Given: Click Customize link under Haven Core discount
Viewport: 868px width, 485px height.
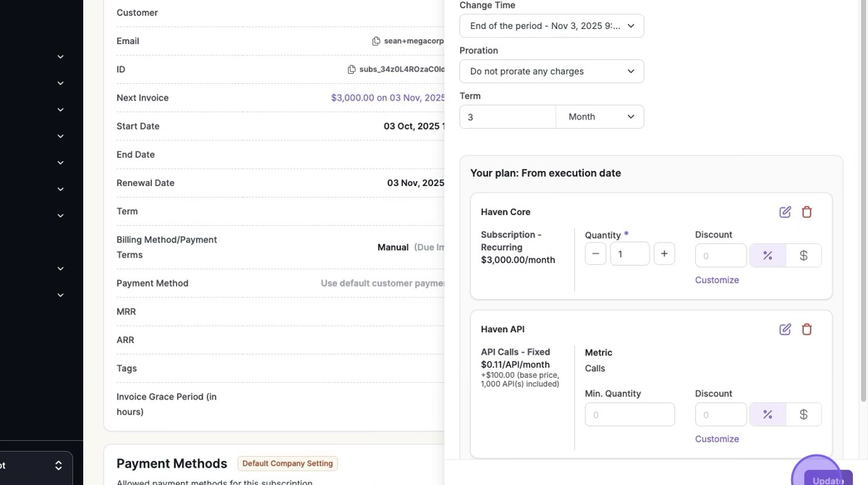Looking at the screenshot, I should coord(717,280).
